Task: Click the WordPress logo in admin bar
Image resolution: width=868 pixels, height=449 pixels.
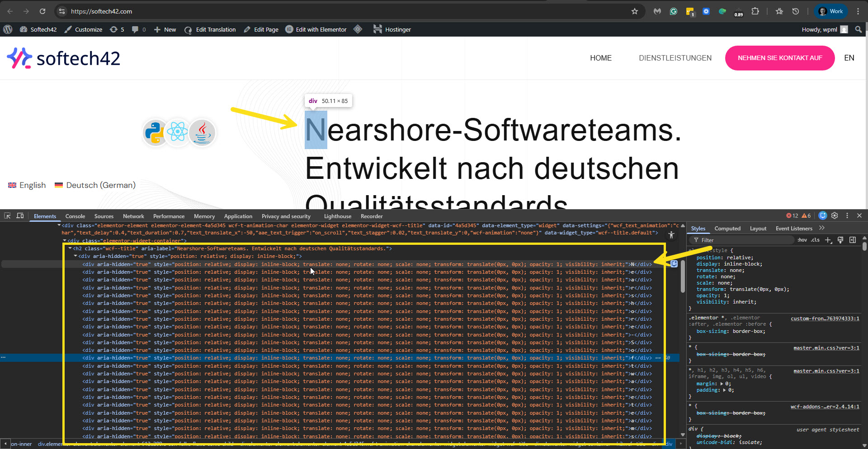Action: pyautogui.click(x=8, y=29)
